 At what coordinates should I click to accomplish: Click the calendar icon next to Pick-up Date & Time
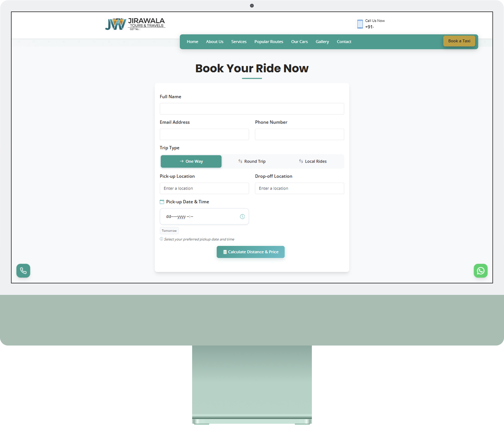tap(162, 202)
